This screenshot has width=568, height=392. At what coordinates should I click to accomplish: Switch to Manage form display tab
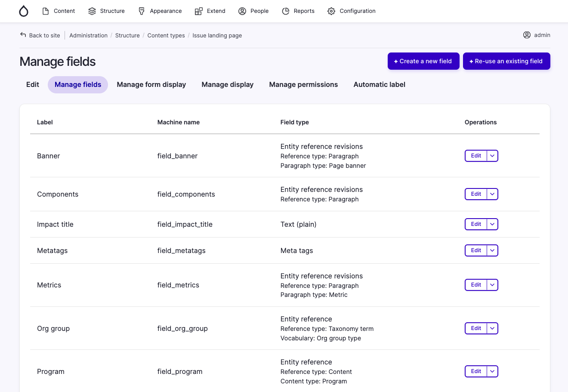pyautogui.click(x=151, y=85)
